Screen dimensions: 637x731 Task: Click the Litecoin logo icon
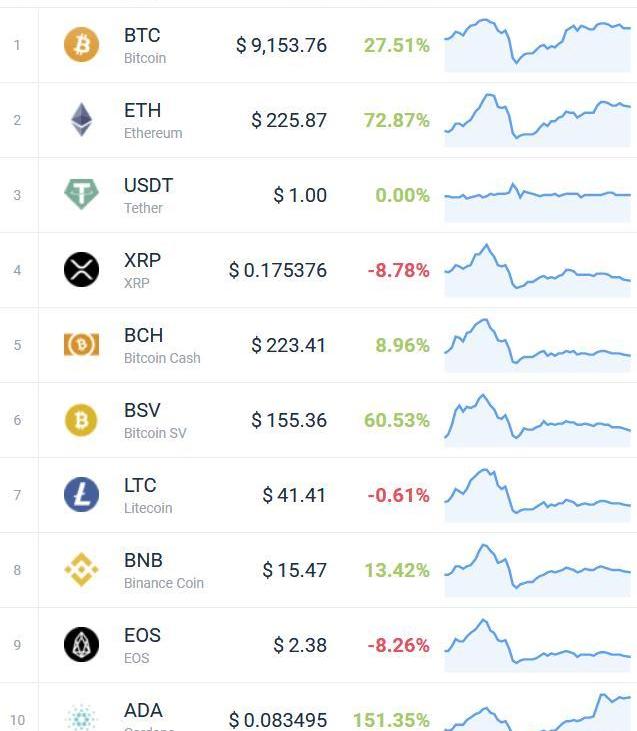[82, 495]
